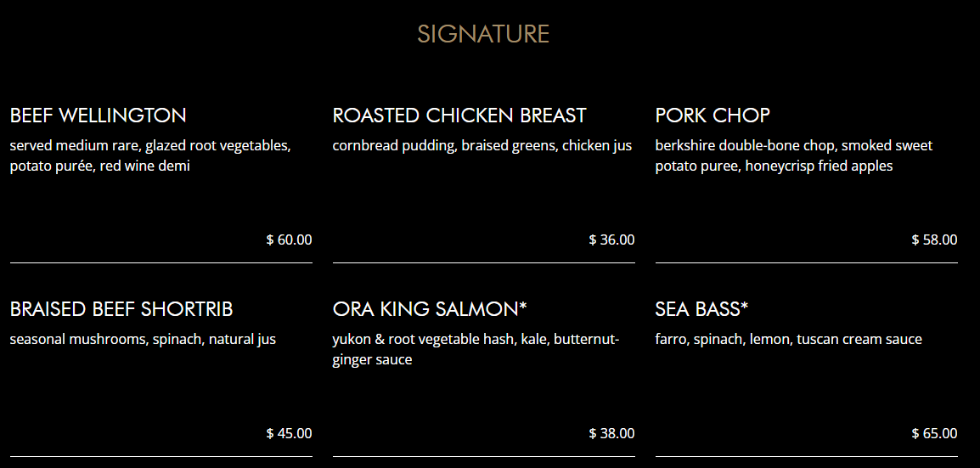Click the farro, spinach, lemon description

tap(788, 340)
